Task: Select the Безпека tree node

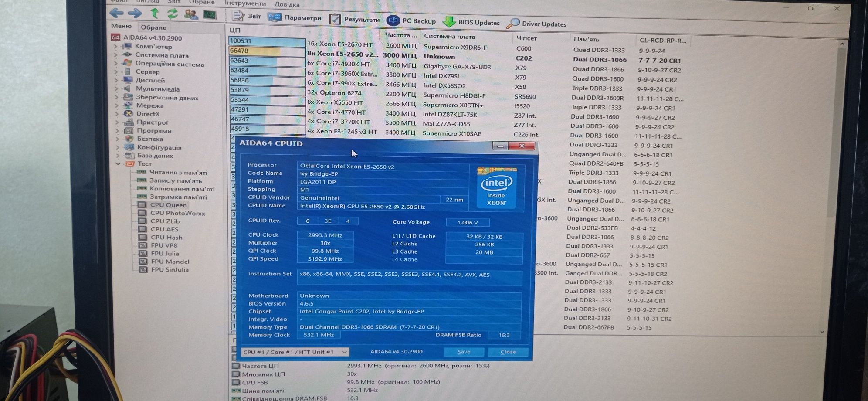Action: click(x=150, y=139)
